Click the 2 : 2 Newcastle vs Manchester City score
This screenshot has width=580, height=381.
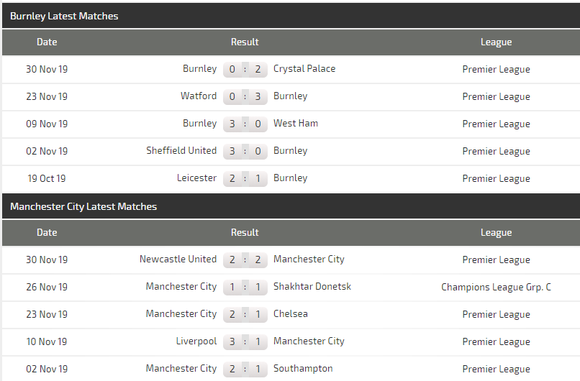pos(245,260)
